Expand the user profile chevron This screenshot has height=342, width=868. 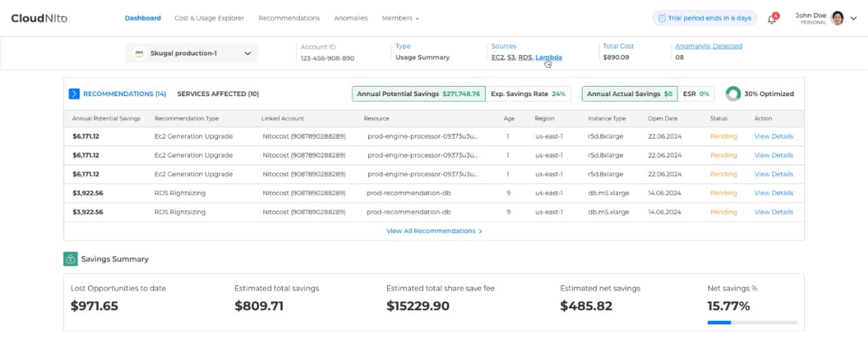[x=854, y=19]
